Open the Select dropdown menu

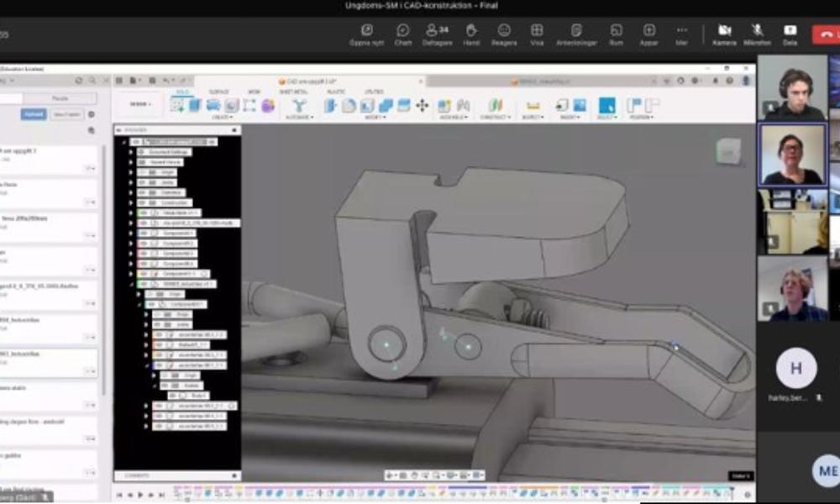point(607,117)
